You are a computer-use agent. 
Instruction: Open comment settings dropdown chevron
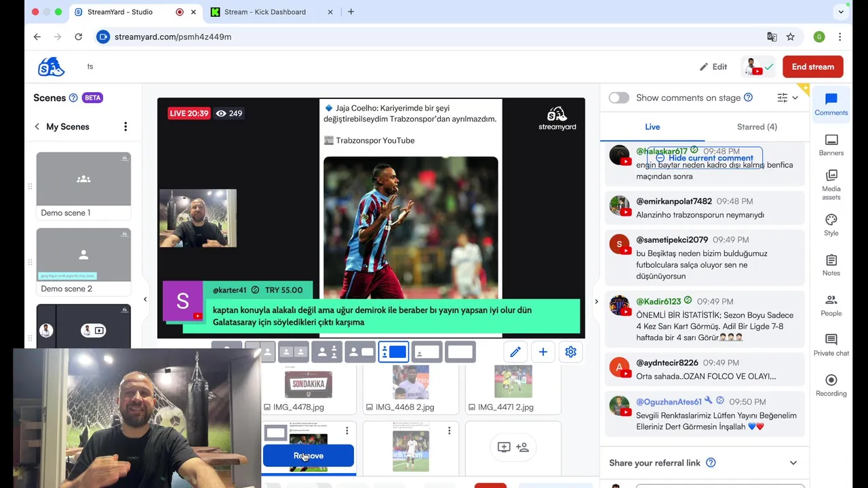click(x=795, y=98)
